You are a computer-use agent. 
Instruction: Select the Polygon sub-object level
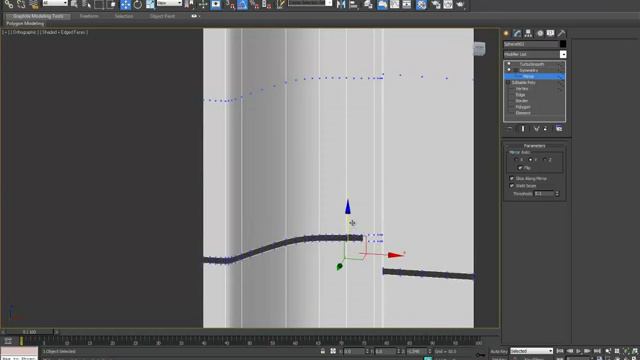click(523, 107)
